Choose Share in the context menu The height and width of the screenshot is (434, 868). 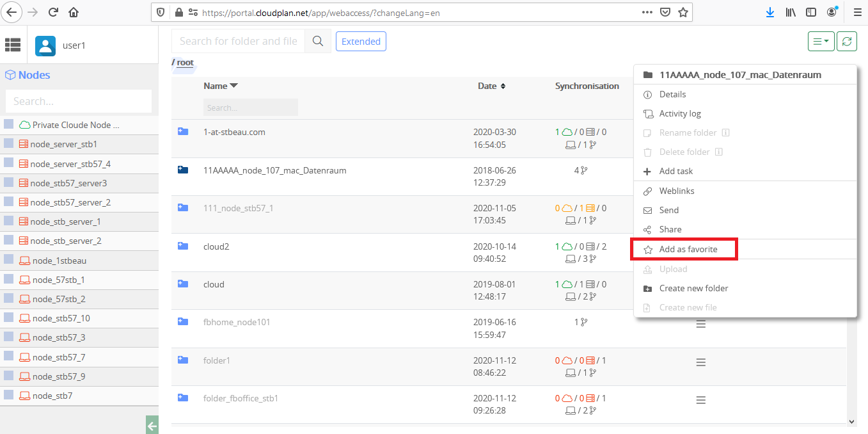670,229
